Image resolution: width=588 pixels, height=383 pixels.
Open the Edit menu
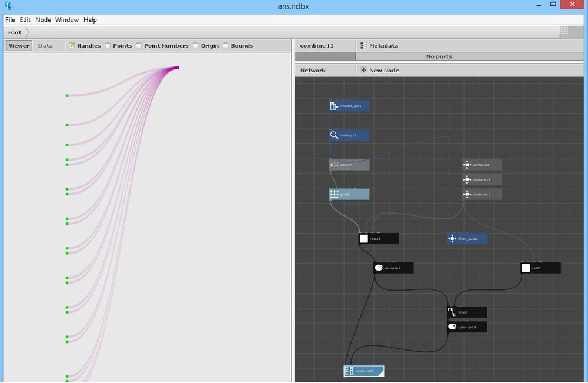point(25,20)
